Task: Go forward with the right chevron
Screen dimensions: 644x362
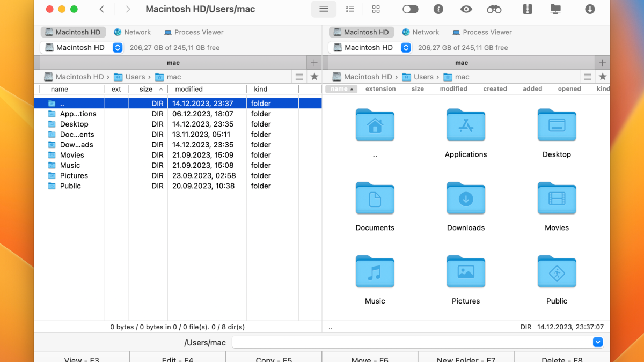Action: (x=128, y=9)
